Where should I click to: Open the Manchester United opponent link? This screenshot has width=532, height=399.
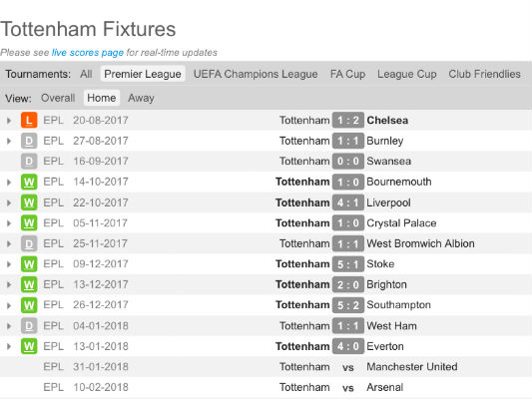412,367
